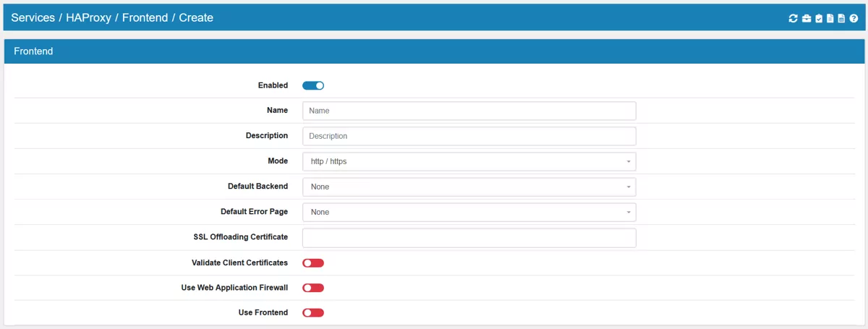Click into the Name input field
Image resolution: width=868 pixels, height=329 pixels.
pos(469,111)
